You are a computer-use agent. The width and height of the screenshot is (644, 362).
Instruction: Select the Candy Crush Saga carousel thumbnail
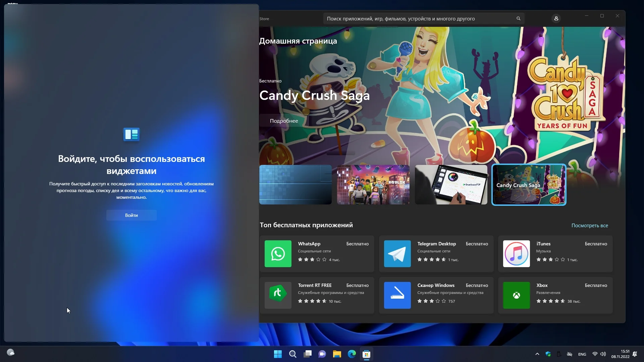click(x=529, y=185)
